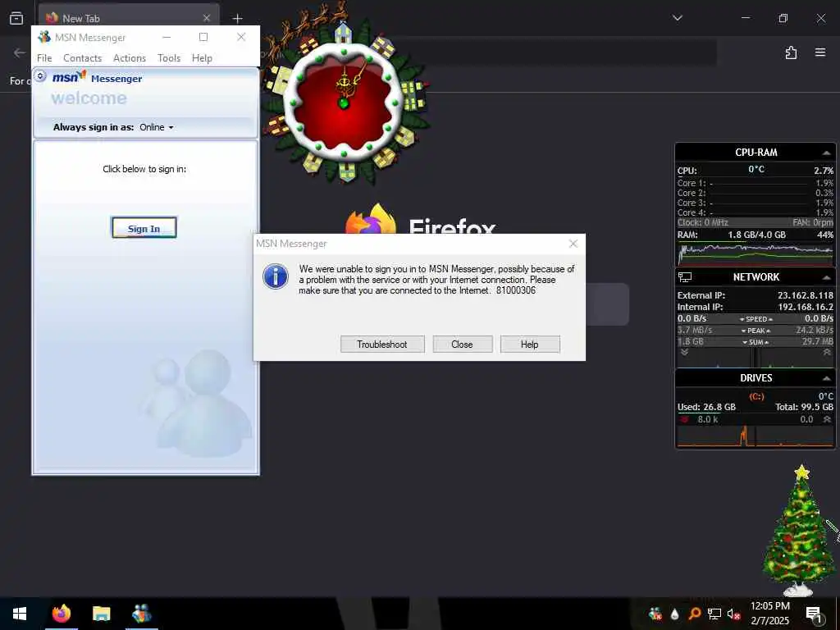
Task: Close the New Tab tab in Firefox
Action: 206,18
